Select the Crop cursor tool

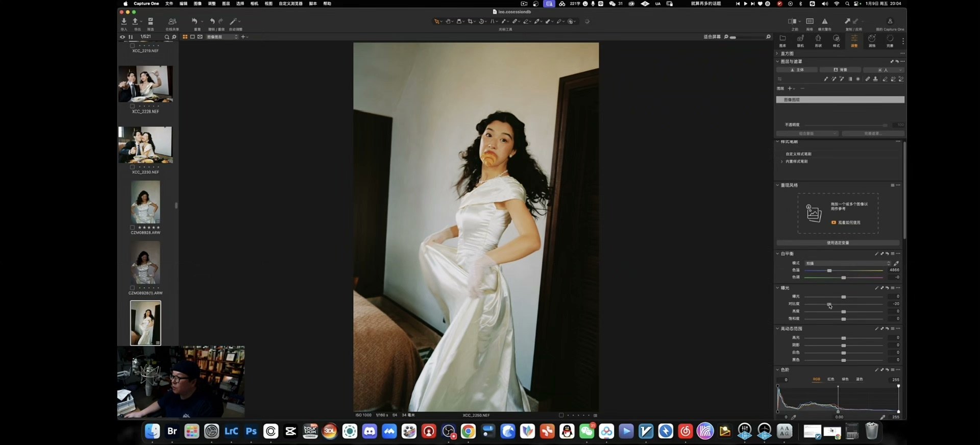[470, 21]
